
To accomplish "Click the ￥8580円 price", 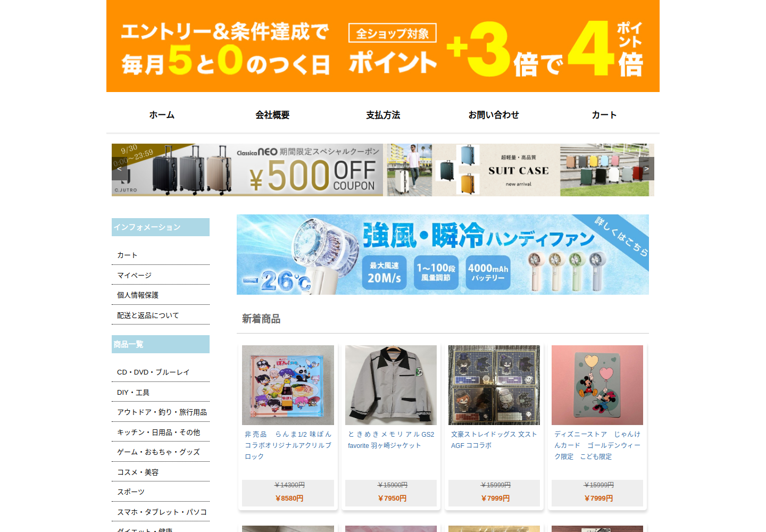I will pos(289,498).
